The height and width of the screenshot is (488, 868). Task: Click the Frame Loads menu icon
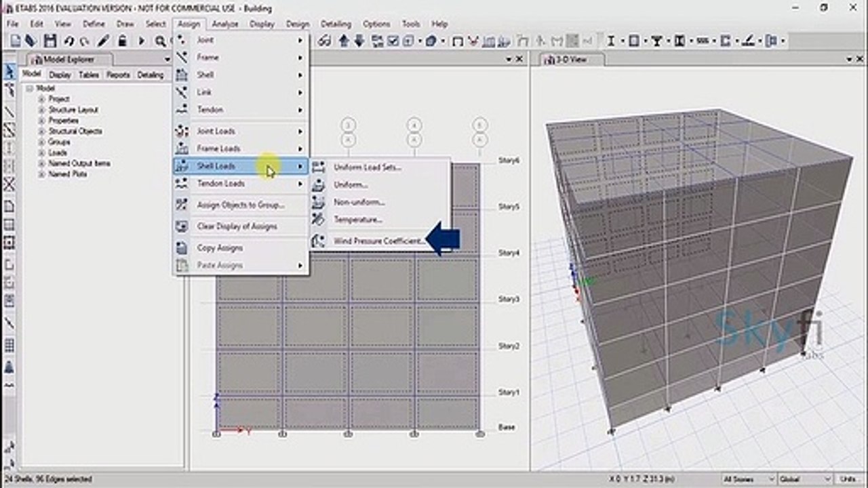tap(182, 148)
